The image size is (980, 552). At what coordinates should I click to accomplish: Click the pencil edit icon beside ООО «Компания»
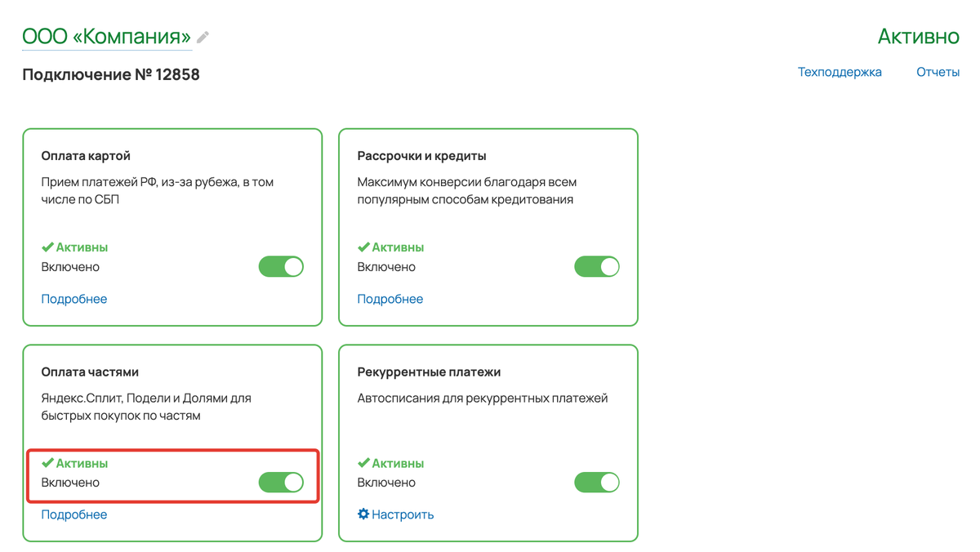[x=203, y=37]
